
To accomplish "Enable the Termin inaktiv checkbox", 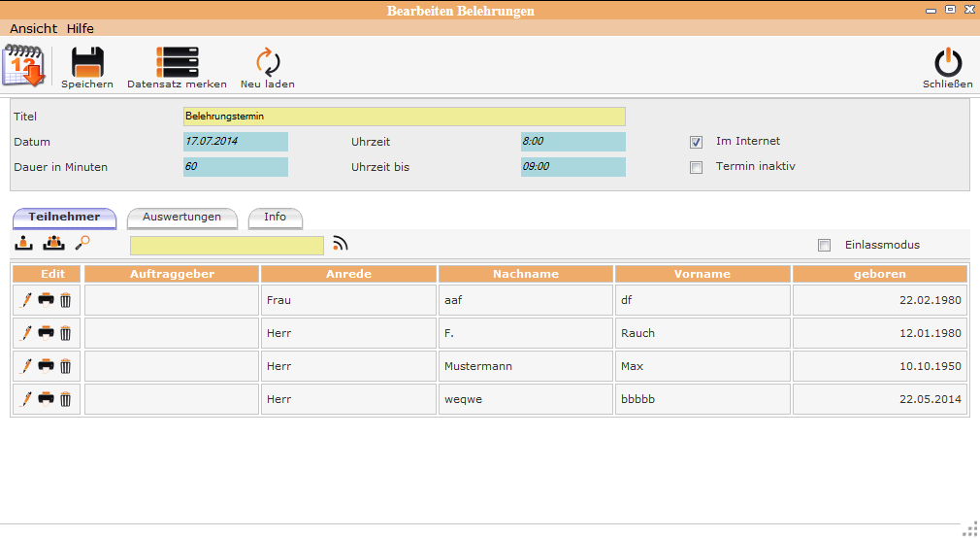I will (696, 167).
